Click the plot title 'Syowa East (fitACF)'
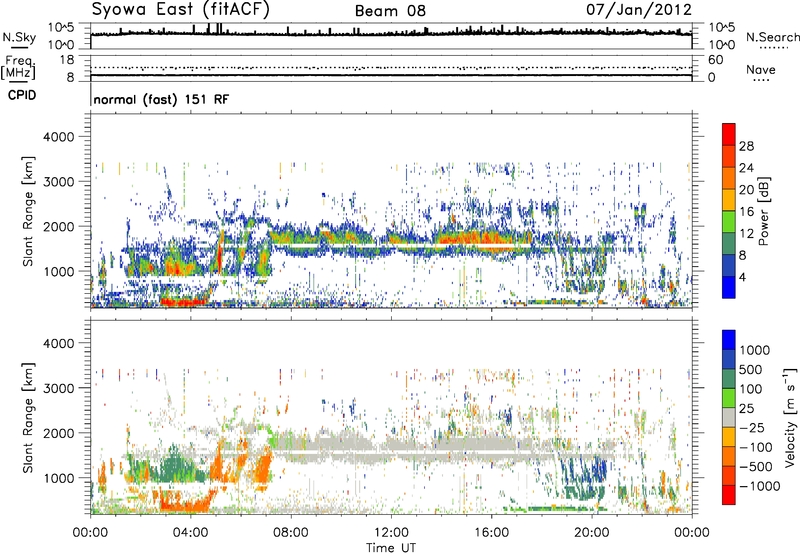 point(181,10)
